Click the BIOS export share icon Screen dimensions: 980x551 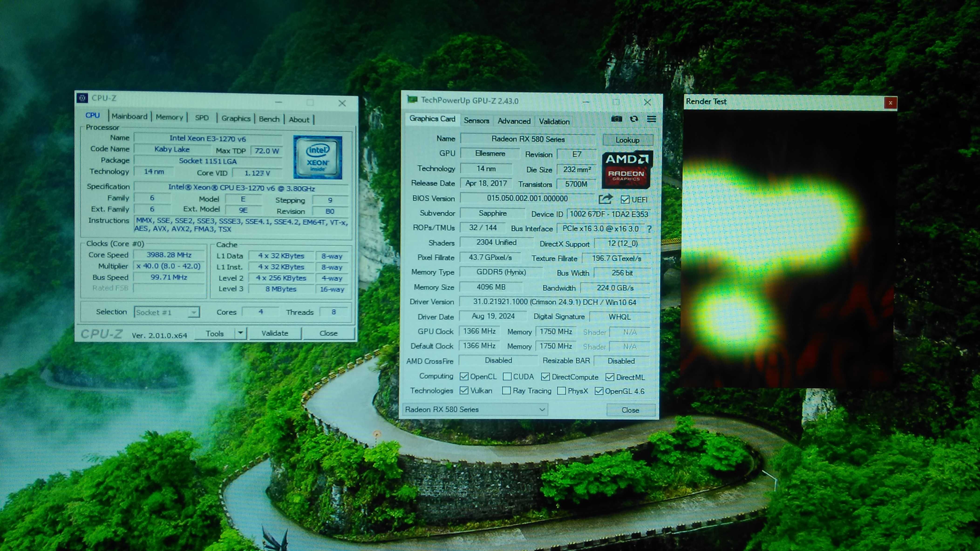click(x=605, y=199)
